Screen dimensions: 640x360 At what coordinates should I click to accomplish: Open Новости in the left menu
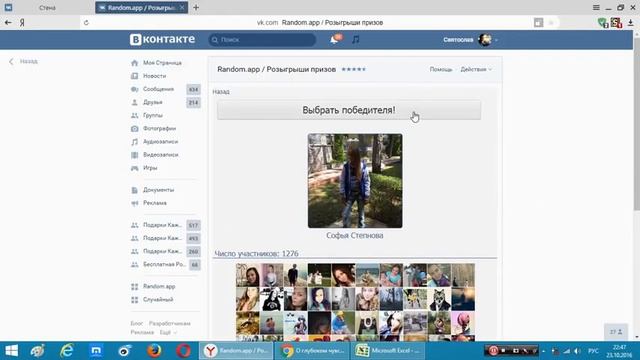154,76
